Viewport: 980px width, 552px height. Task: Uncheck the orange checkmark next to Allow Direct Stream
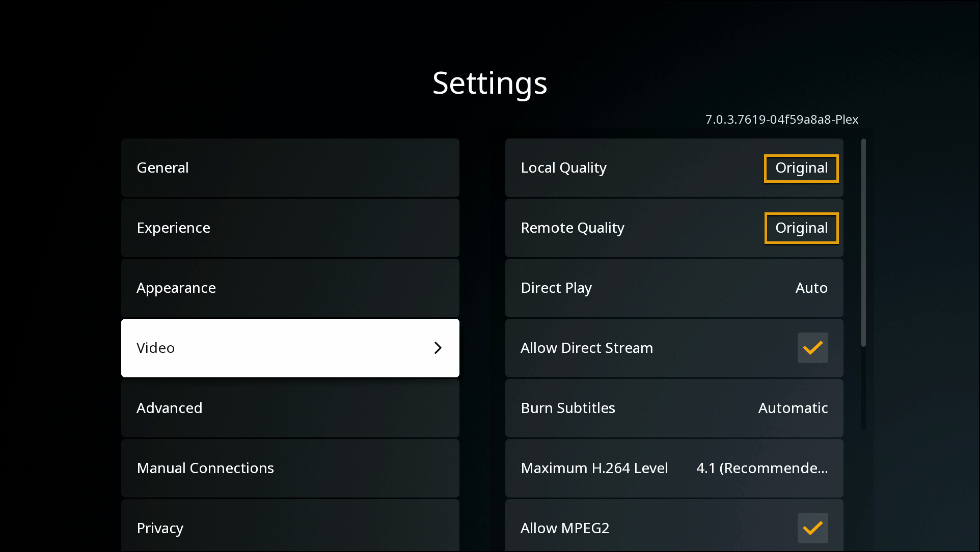812,348
